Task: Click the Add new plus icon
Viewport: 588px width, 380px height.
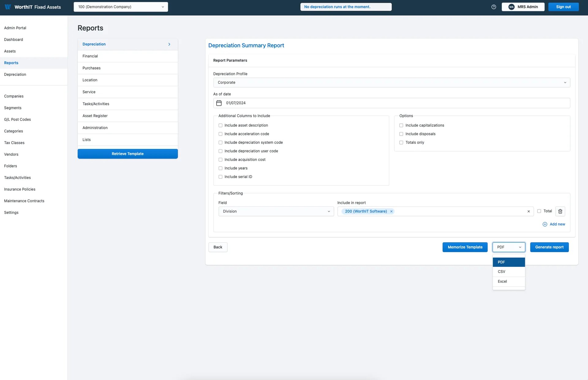Action: [545, 224]
